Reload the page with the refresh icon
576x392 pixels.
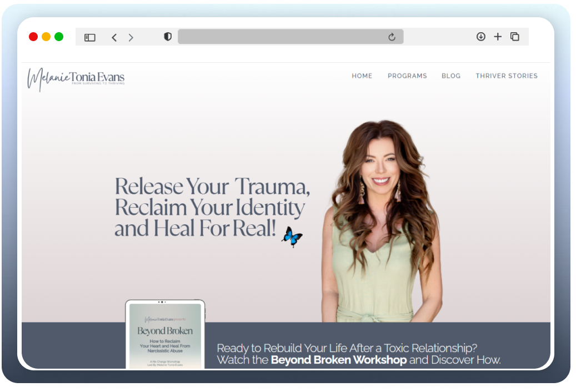[x=392, y=37]
